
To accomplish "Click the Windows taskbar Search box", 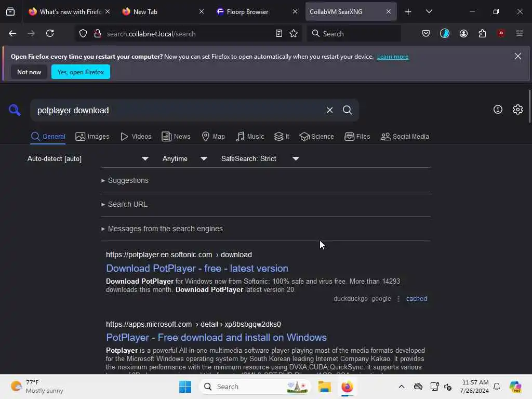I will (x=255, y=387).
